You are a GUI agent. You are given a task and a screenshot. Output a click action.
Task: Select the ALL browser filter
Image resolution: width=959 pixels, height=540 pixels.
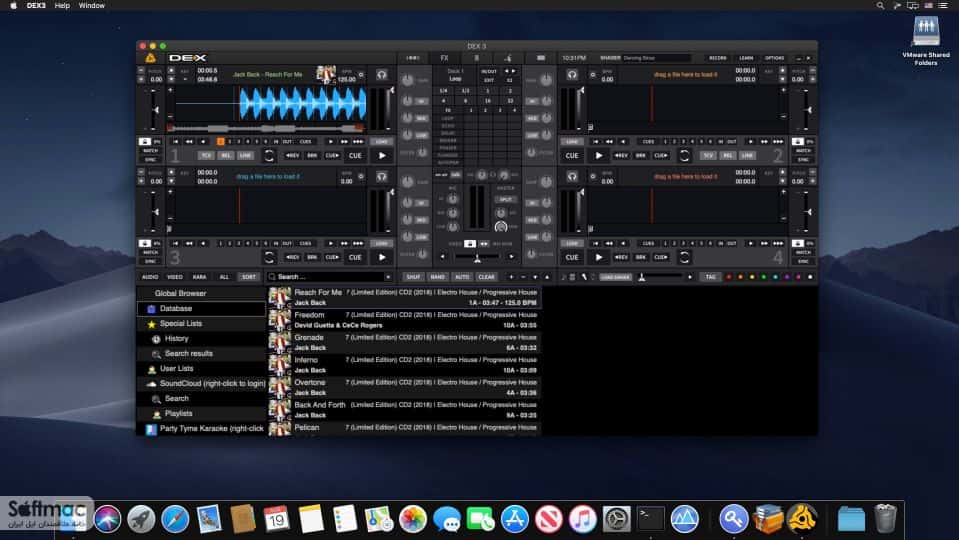pyautogui.click(x=224, y=277)
